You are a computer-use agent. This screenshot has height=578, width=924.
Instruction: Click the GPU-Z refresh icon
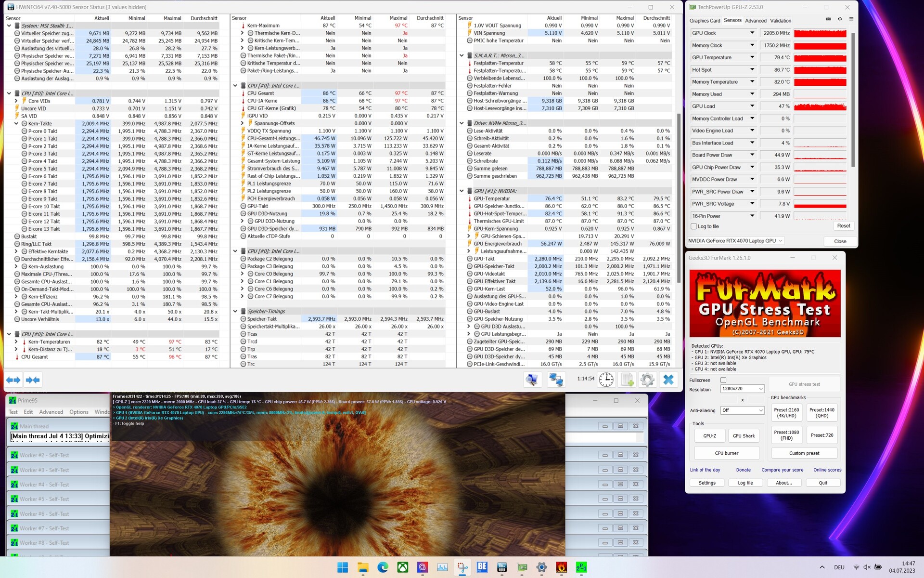pyautogui.click(x=840, y=19)
